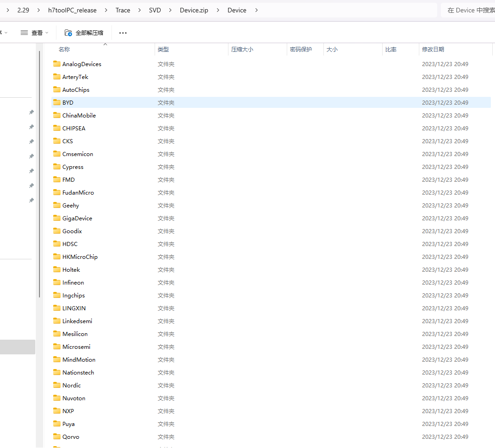This screenshot has width=495, height=448.
Task: Open the 查看 view dropdown
Action: coord(34,33)
